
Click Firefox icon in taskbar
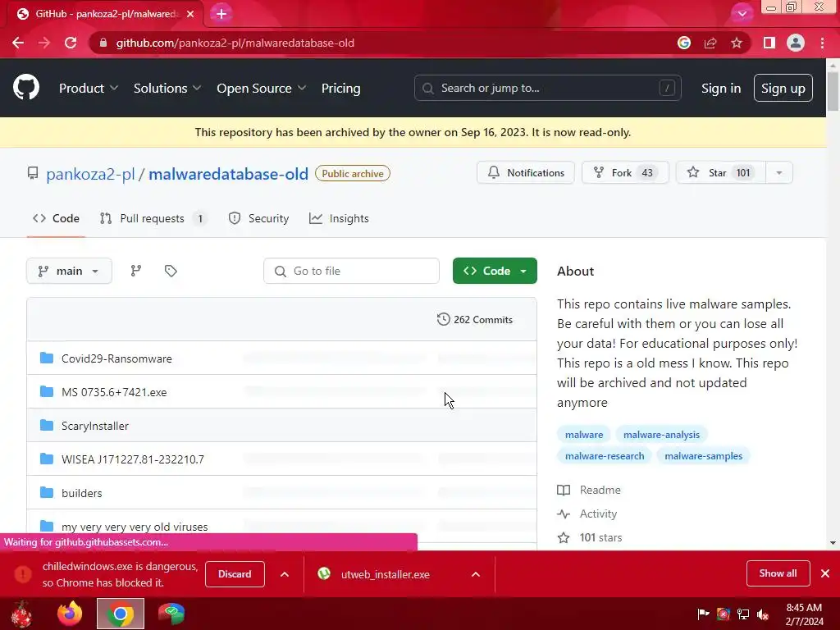click(70, 614)
